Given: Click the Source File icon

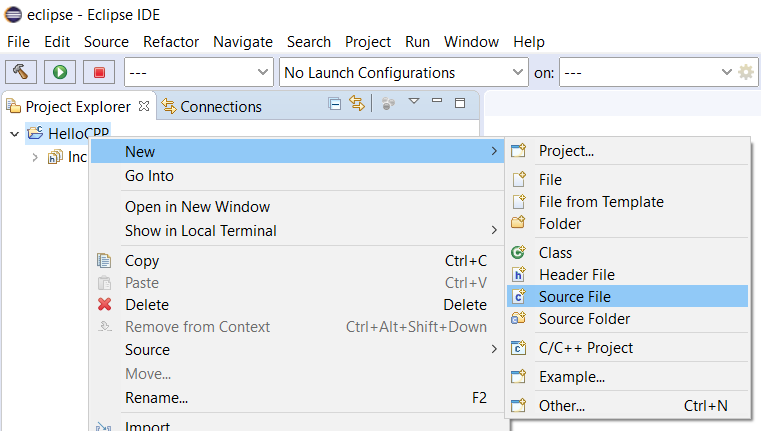Looking at the screenshot, I should pyautogui.click(x=518, y=296).
